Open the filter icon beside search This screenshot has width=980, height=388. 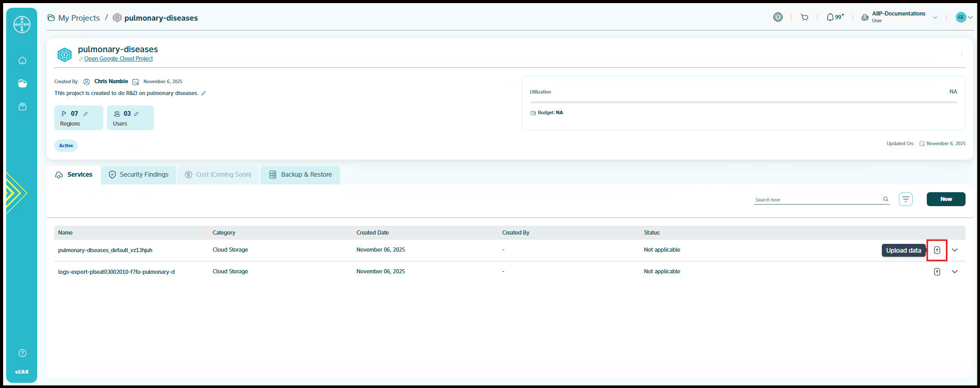point(906,199)
